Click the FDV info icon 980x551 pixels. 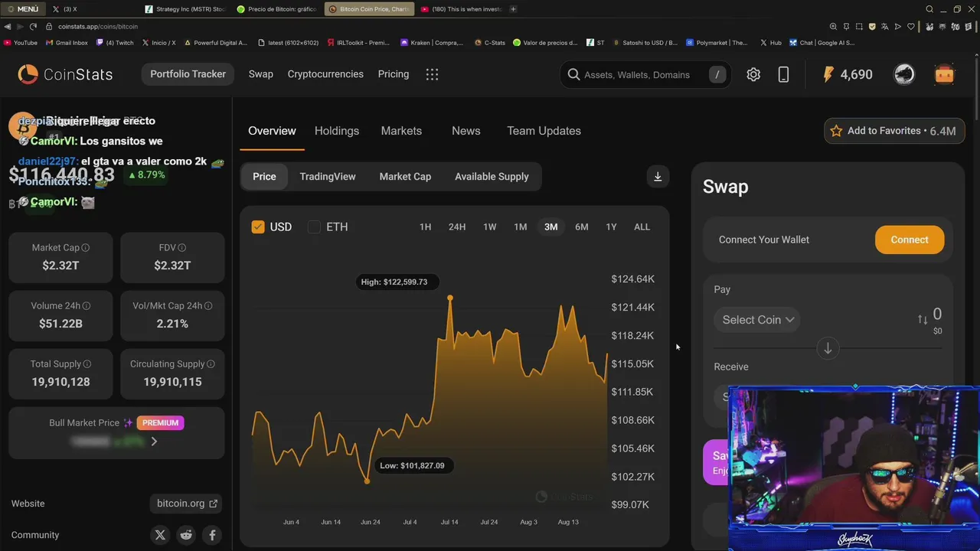[182, 247]
